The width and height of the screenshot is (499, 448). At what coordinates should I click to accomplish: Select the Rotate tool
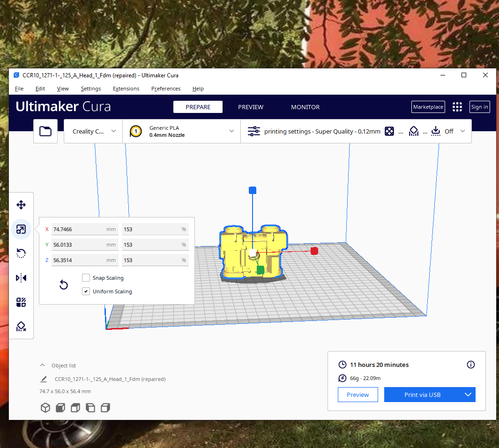[21, 253]
